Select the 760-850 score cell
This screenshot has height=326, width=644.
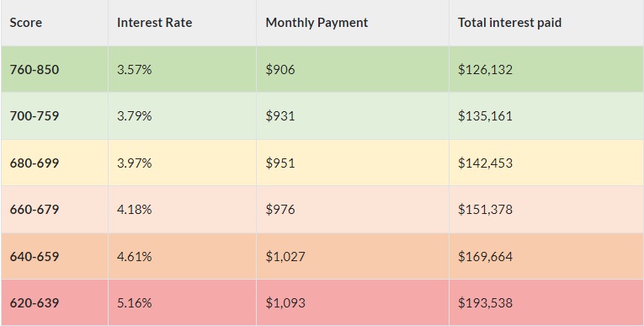coord(55,69)
